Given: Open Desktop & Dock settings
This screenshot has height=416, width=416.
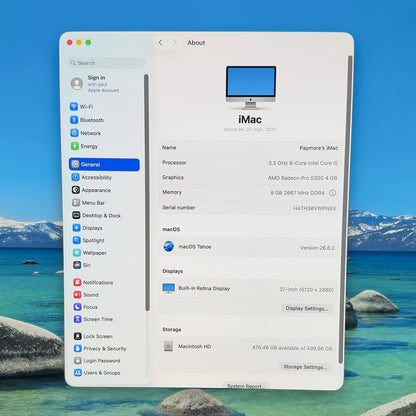Looking at the screenshot, I should coord(97,215).
